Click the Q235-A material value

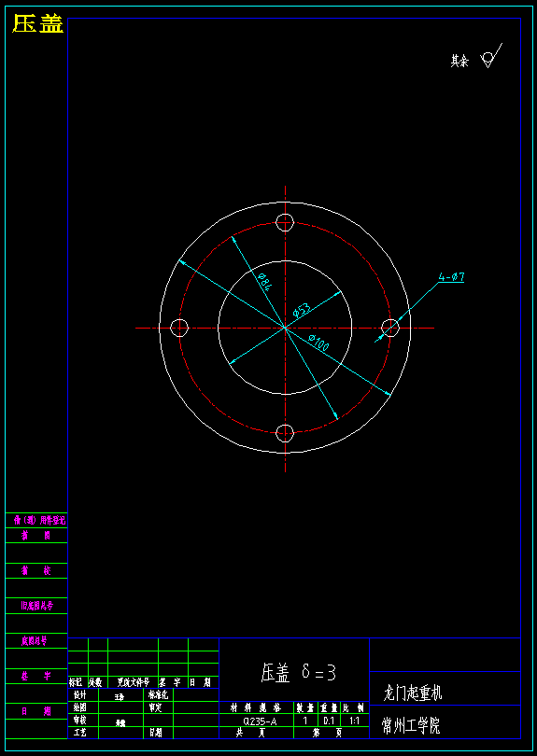(x=260, y=721)
